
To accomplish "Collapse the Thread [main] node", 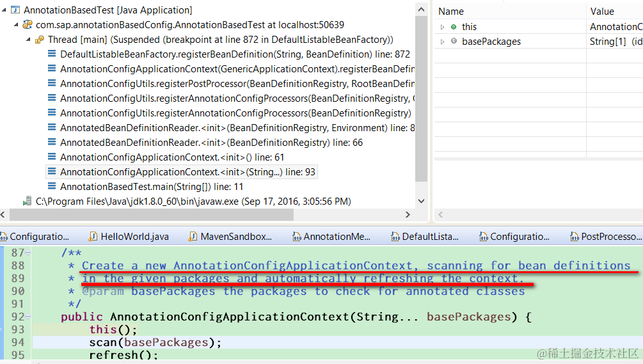I will pos(28,40).
